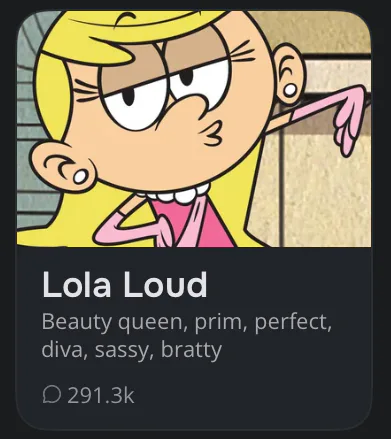Screen dimensions: 391x439
Task: Click the word Loud in the card title
Action: pyautogui.click(x=165, y=284)
